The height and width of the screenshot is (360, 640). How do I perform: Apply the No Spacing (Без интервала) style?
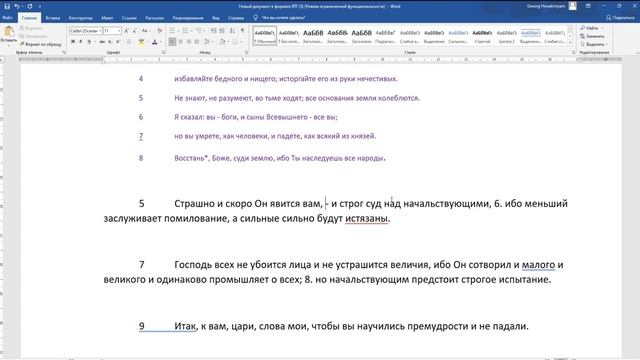[289, 36]
